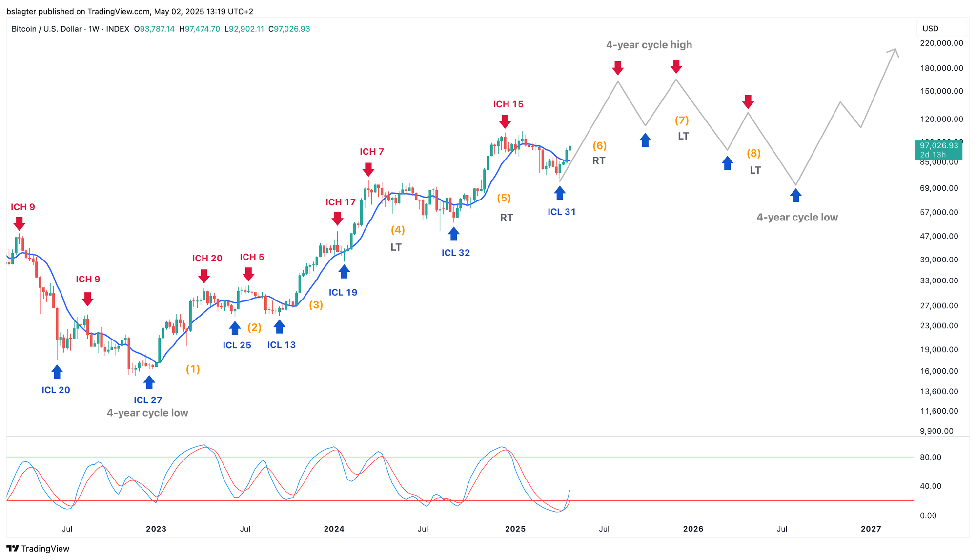Viewport: 976px width, 560px height.
Task: Click the orange (2) cycle number
Action: coord(254,327)
